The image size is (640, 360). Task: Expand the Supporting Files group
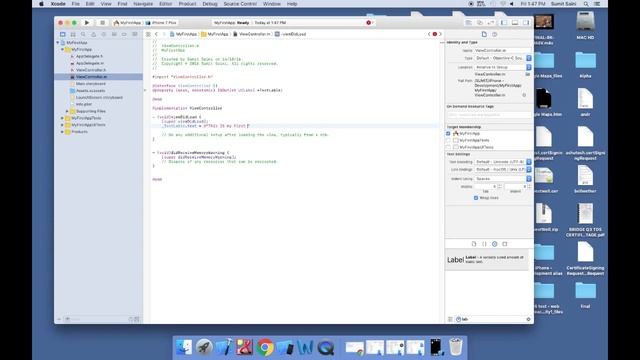click(67, 111)
